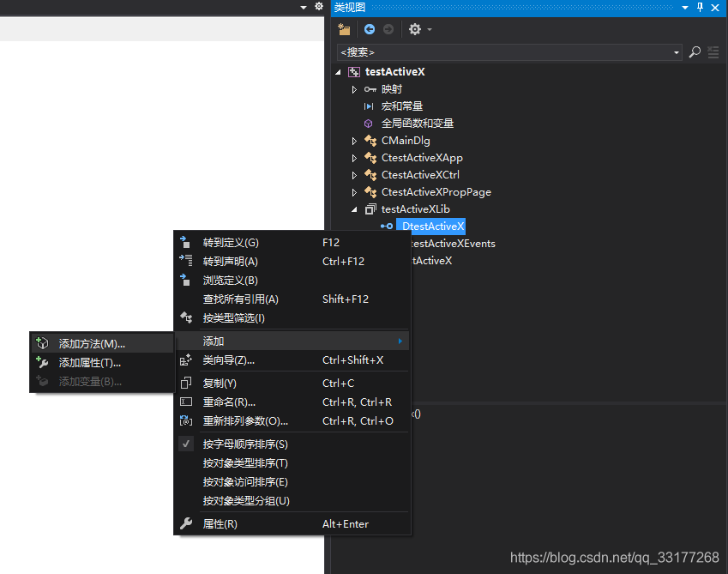Collapse the testActiveXLib node

(x=354, y=209)
